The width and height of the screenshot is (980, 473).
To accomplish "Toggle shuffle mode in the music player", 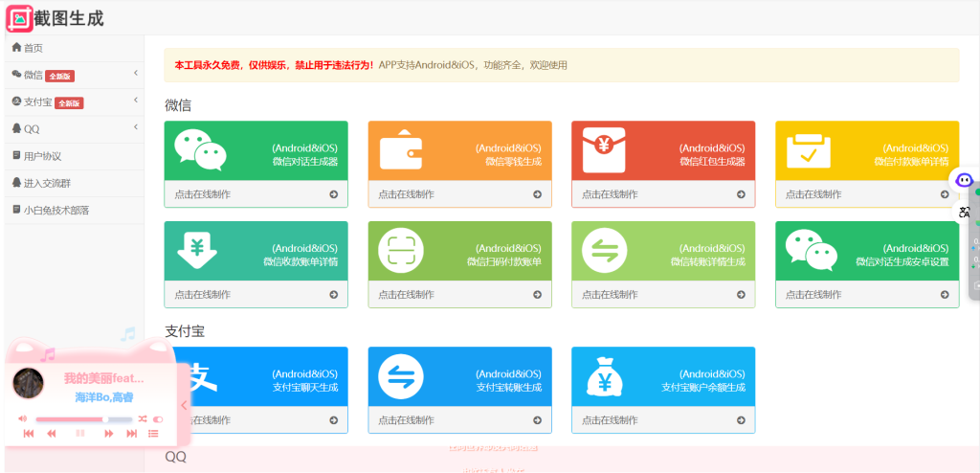I will coord(143,418).
